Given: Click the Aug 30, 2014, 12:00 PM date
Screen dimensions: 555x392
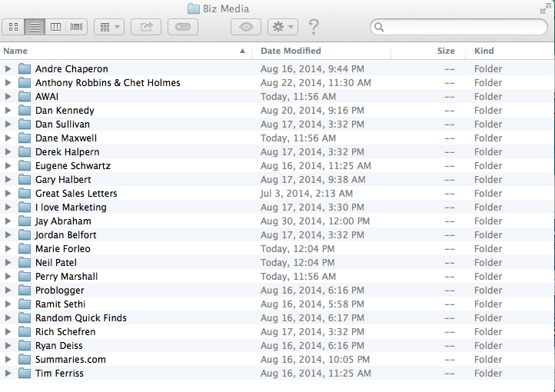Looking at the screenshot, I should click(x=315, y=221).
